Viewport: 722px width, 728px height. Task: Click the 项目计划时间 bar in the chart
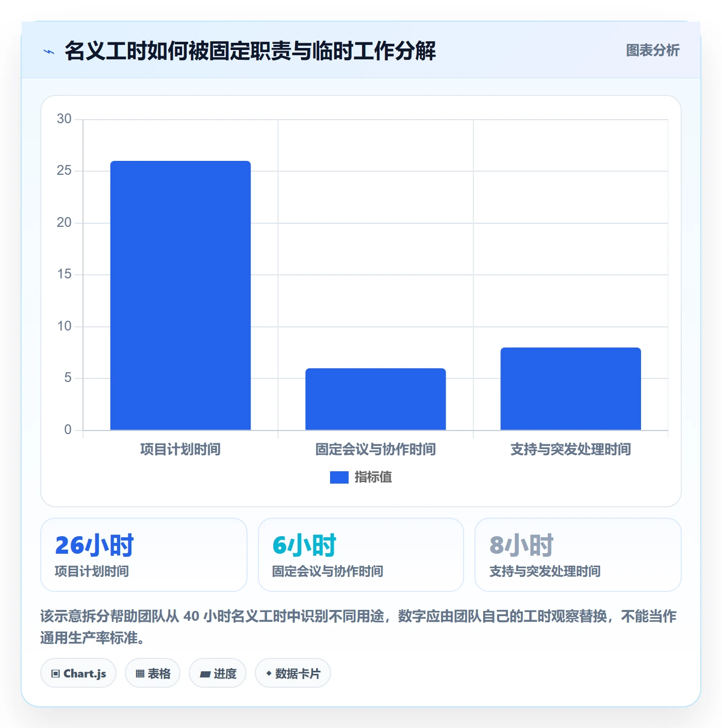click(x=180, y=295)
